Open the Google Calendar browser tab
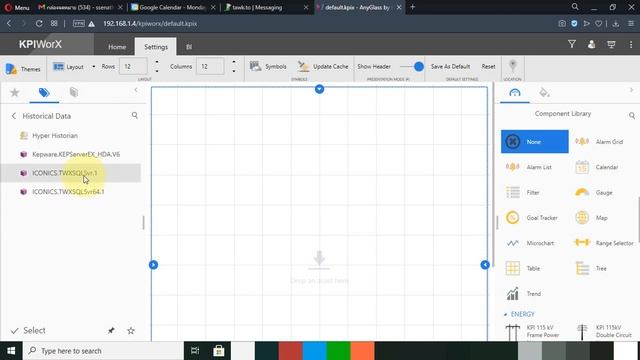The height and width of the screenshot is (360, 640). (173, 7)
